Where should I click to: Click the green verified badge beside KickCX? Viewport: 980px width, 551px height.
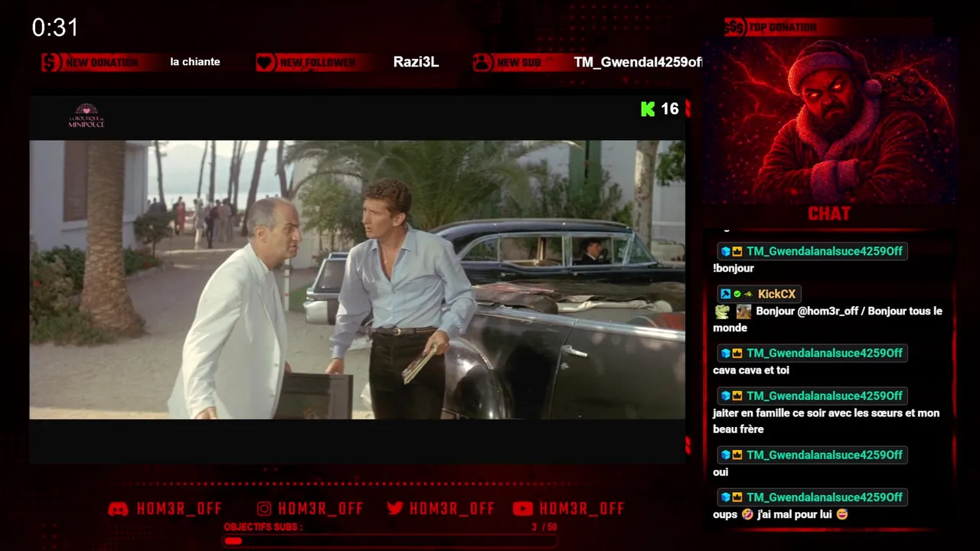point(737,294)
